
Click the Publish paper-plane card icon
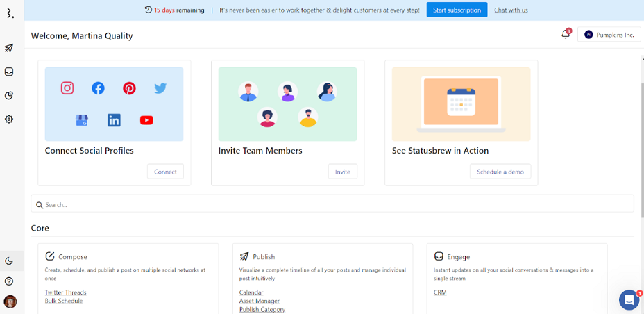click(244, 256)
